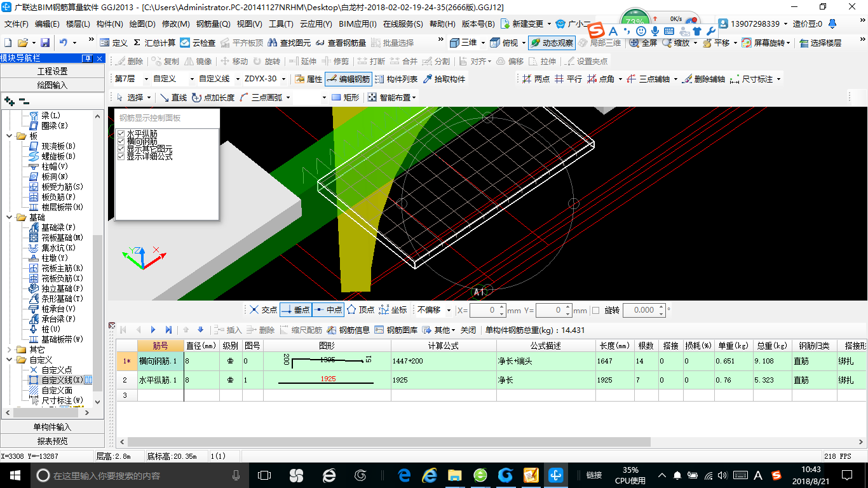Viewport: 868px width, 488px height.
Task: Open the 工具(T) menu
Action: tap(281, 24)
